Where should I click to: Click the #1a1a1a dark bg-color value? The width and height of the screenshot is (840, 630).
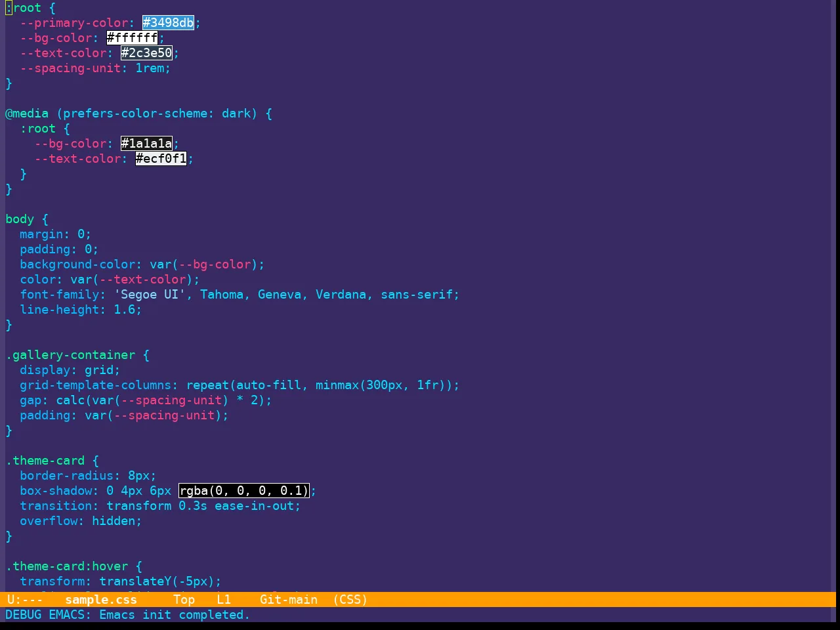tap(147, 144)
